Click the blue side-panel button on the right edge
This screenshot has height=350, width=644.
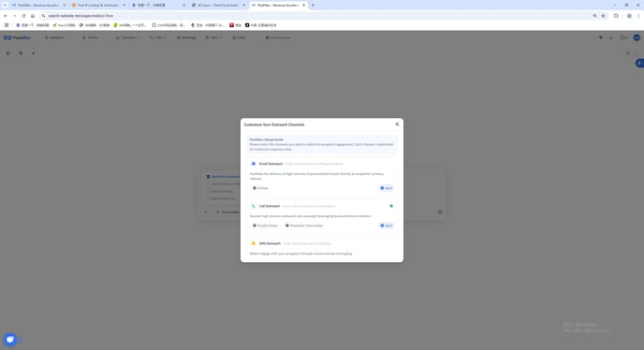coord(639,63)
